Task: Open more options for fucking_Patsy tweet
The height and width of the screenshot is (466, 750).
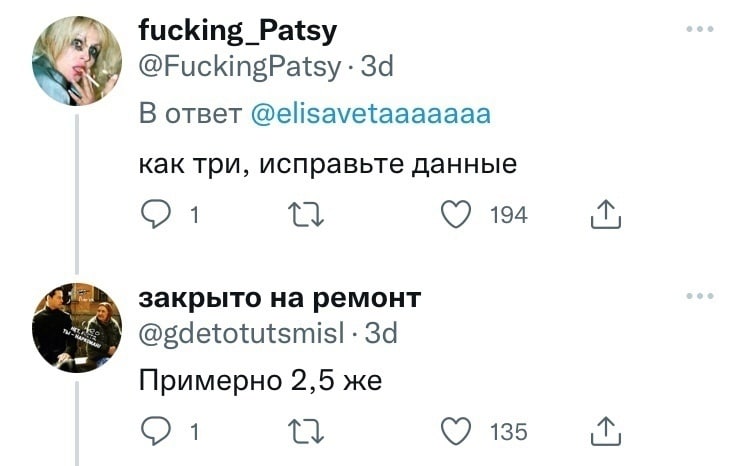Action: [x=700, y=30]
